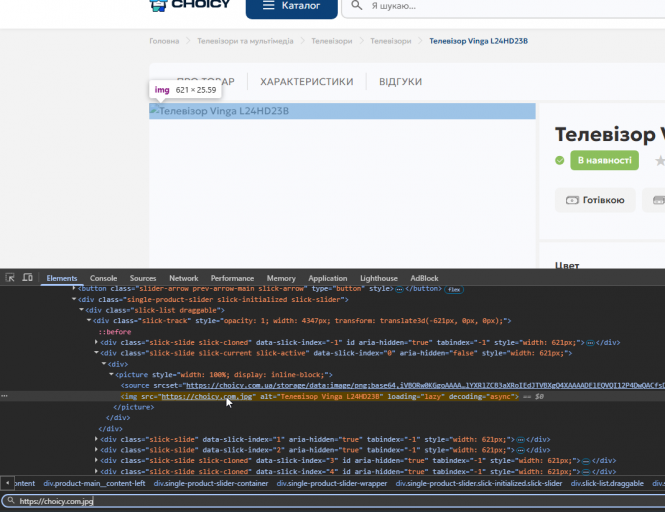The height and width of the screenshot is (512, 665).
Task: Click ellipsis badge in slick-index 2 row
Action: point(520,450)
